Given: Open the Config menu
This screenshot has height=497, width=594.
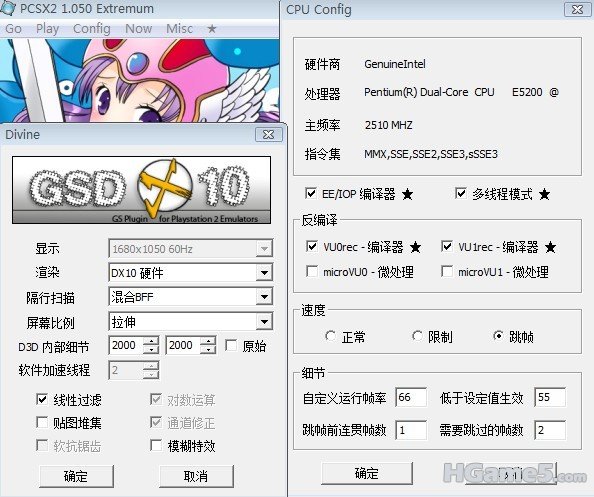Looking at the screenshot, I should pyautogui.click(x=92, y=29).
